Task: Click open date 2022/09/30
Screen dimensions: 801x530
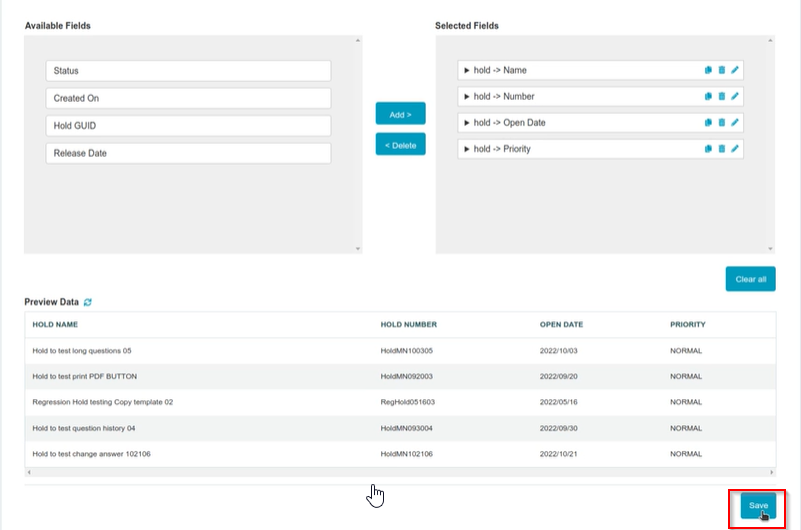Action: pos(558,428)
